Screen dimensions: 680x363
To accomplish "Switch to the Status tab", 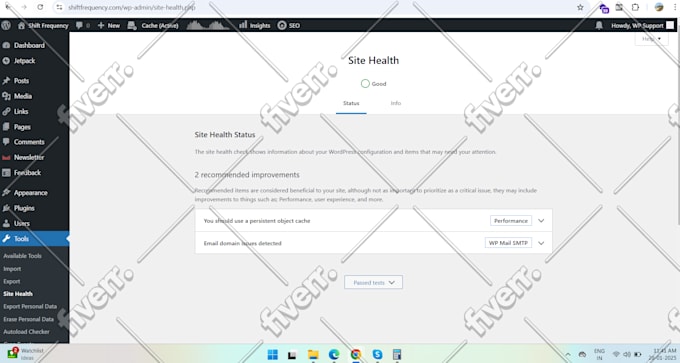I will tap(351, 103).
